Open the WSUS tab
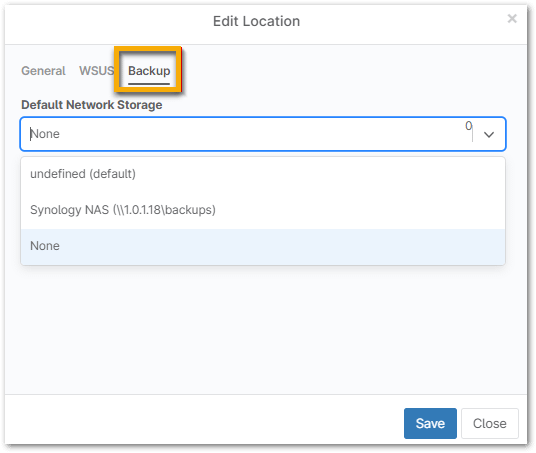Image resolution: width=536 pixels, height=453 pixels. [x=96, y=71]
